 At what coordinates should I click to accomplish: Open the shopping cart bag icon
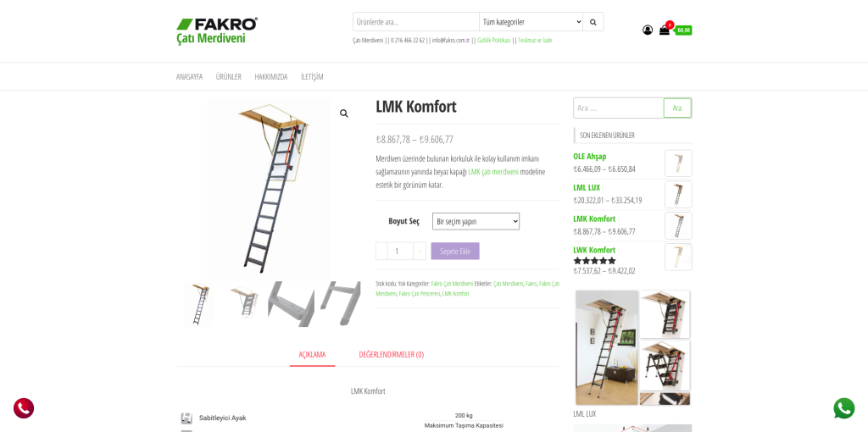pyautogui.click(x=665, y=30)
